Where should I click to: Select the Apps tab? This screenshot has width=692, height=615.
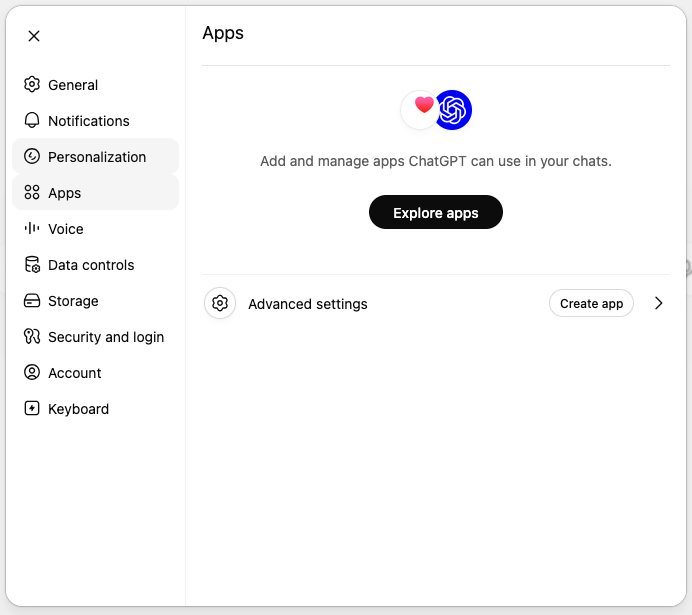tap(95, 193)
